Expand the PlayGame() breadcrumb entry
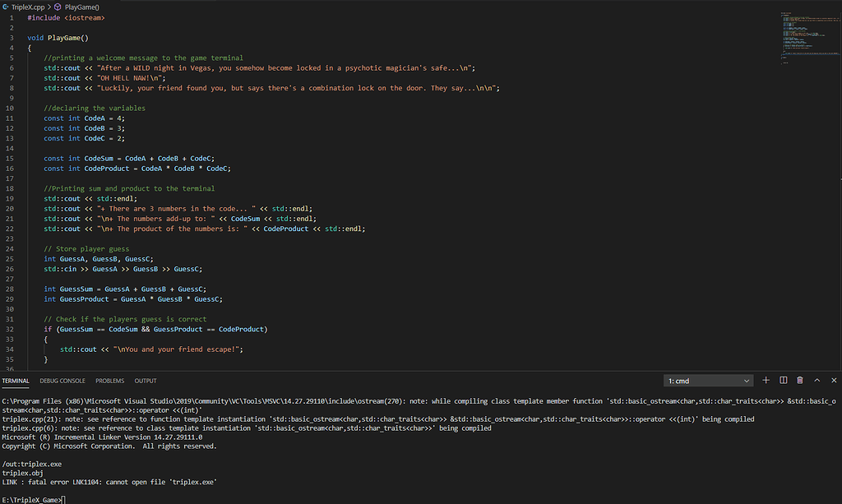 coord(81,6)
